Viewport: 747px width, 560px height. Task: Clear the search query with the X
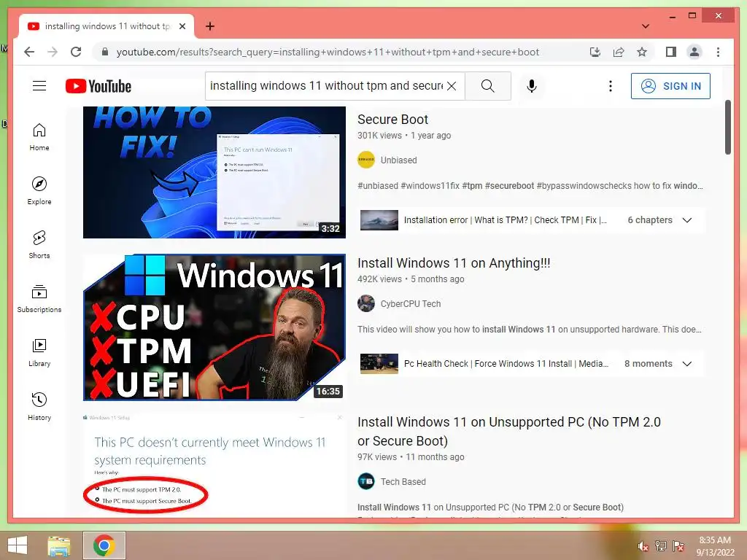tap(452, 86)
